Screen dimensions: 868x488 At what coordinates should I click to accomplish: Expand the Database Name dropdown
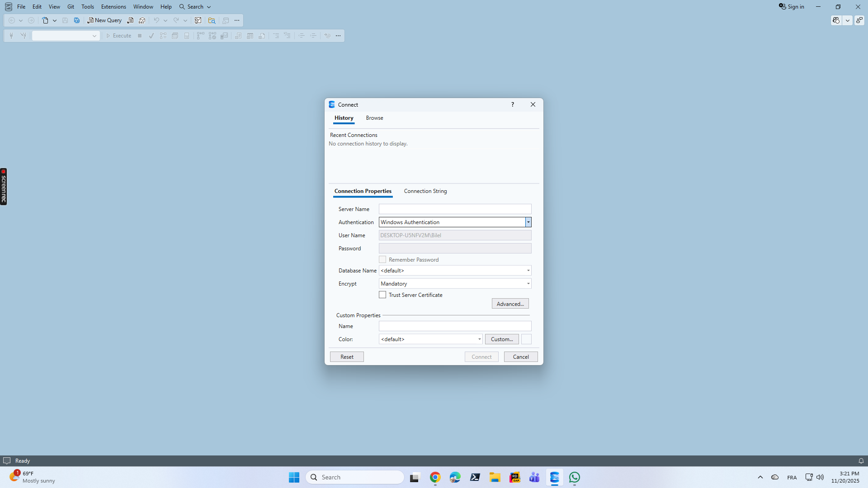[x=528, y=270]
